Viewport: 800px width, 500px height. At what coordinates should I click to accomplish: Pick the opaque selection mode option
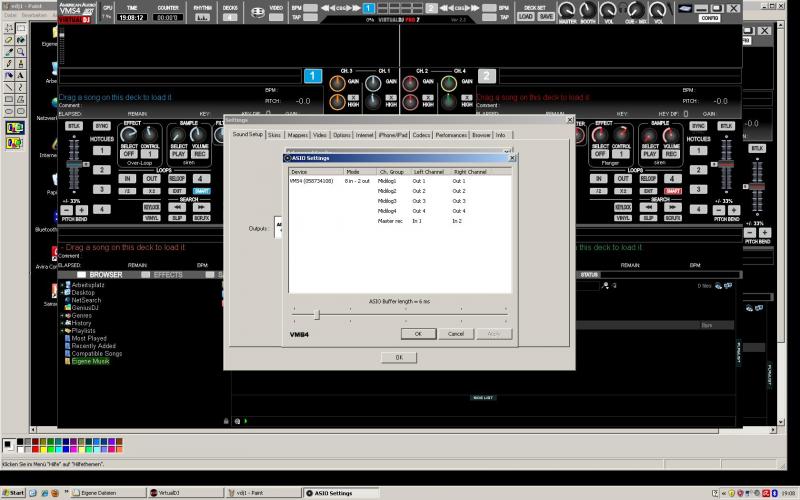[15, 128]
